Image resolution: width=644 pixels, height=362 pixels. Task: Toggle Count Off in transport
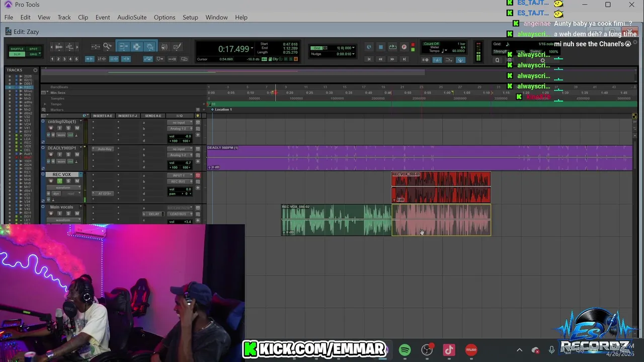(x=431, y=44)
